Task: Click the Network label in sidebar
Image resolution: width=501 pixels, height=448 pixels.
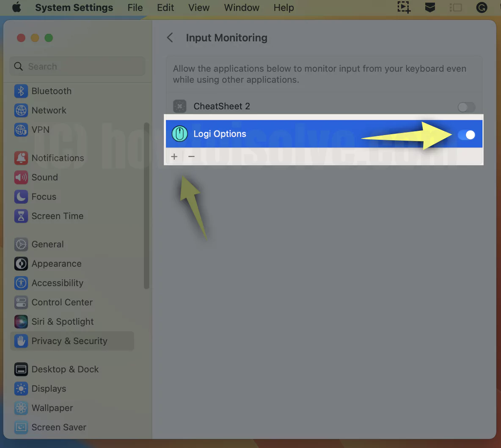Action: [x=49, y=111]
